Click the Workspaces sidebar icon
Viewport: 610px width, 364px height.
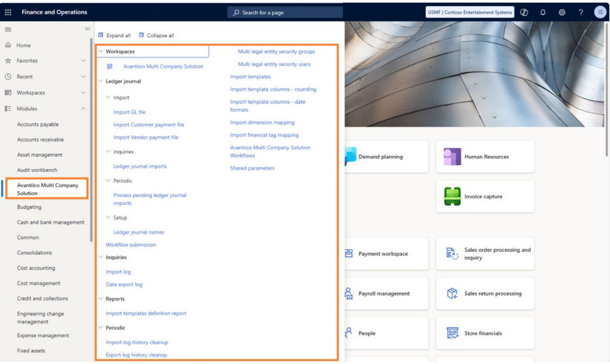[8, 93]
